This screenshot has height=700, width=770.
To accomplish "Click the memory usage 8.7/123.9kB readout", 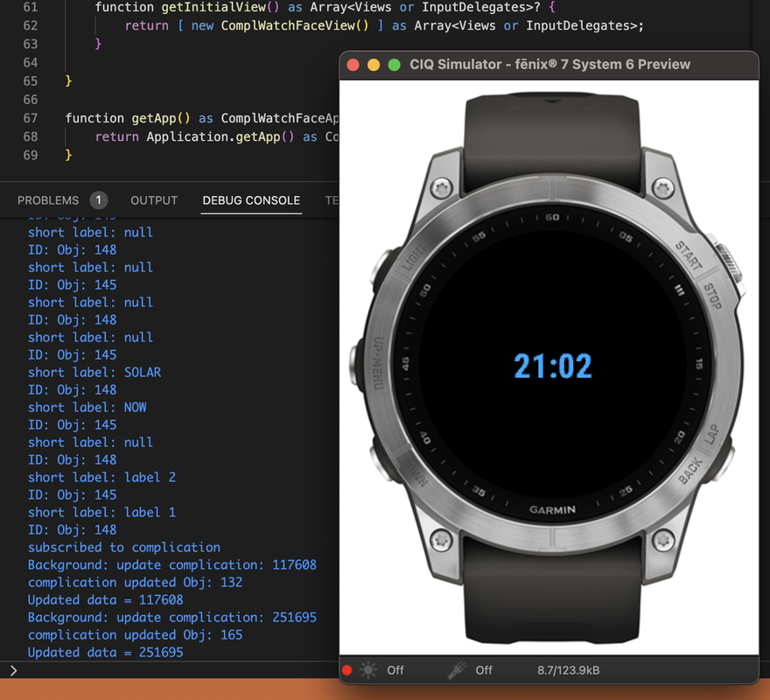I will pos(568,670).
